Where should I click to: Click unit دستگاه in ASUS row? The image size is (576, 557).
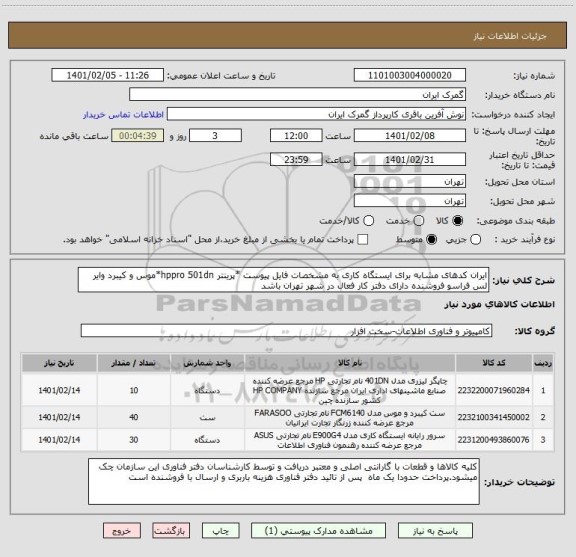(x=207, y=440)
